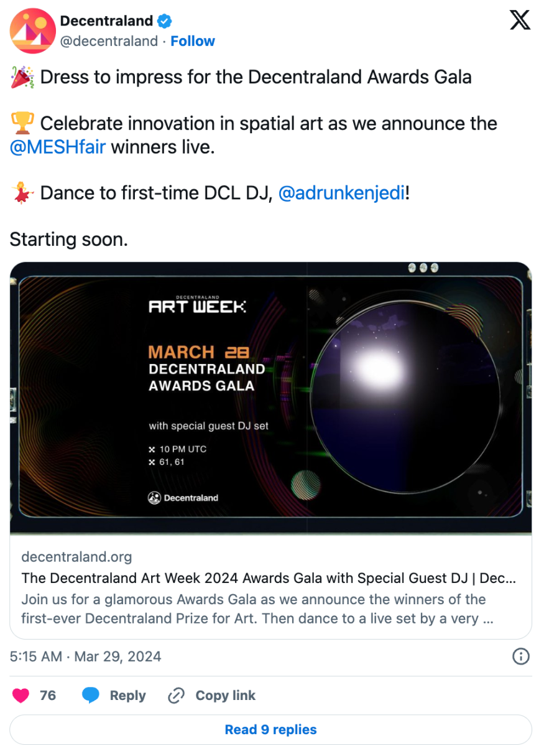The height and width of the screenshot is (756, 544).
Task: Open the Decentraland profile avatar
Action: click(33, 31)
